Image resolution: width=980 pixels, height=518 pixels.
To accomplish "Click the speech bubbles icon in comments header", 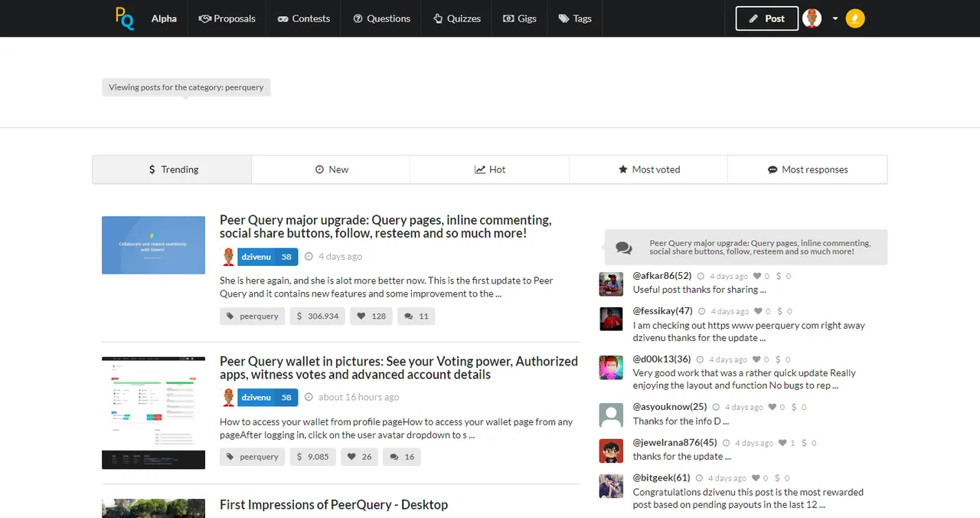I will [624, 248].
